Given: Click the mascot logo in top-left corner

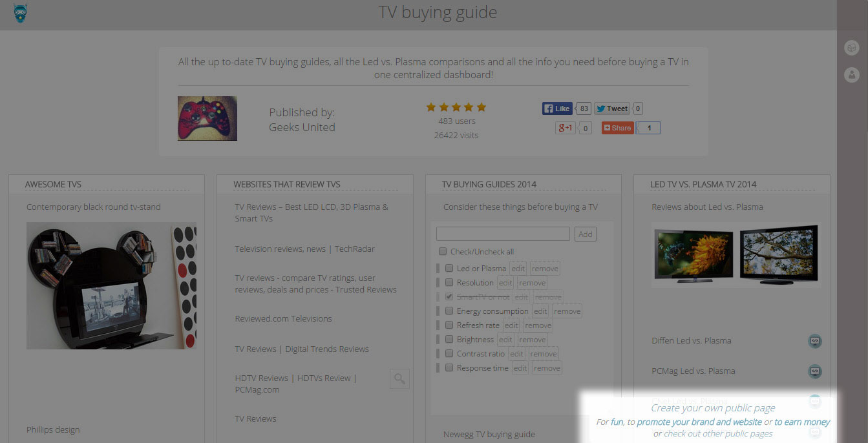Looking at the screenshot, I should 20,14.
